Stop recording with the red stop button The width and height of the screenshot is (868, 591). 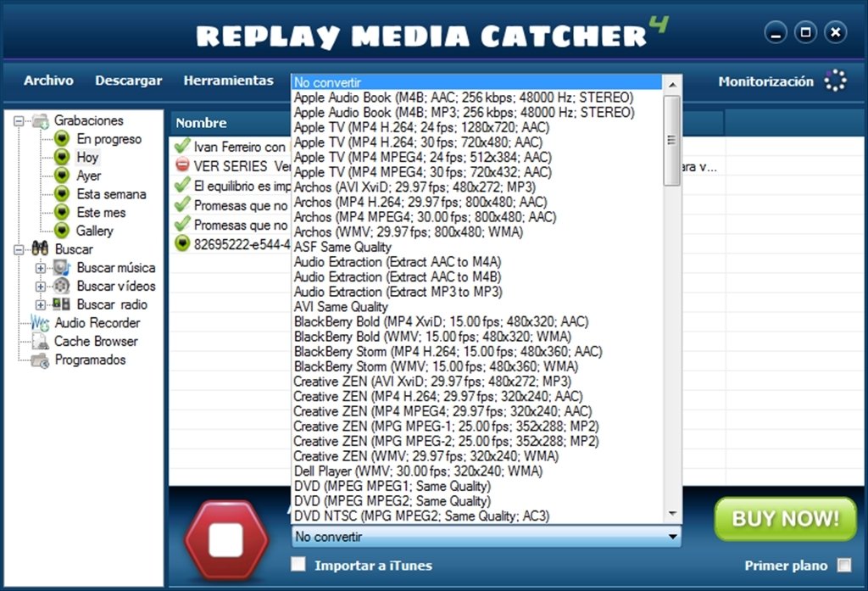click(x=226, y=539)
